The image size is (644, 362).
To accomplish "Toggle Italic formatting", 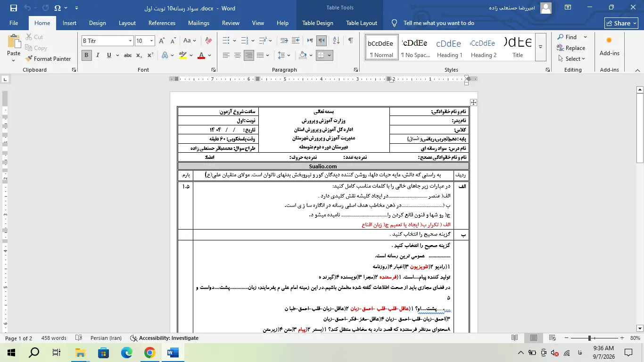I will 98,55.
